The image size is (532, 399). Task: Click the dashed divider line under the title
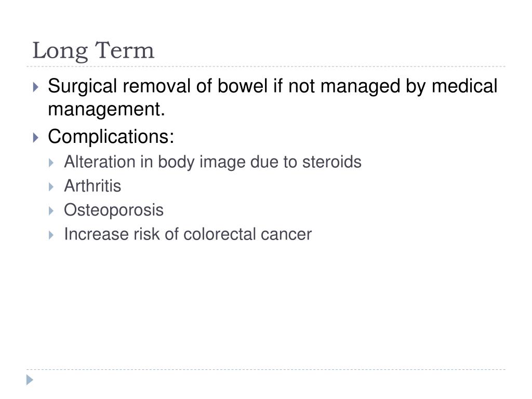[x=266, y=66]
